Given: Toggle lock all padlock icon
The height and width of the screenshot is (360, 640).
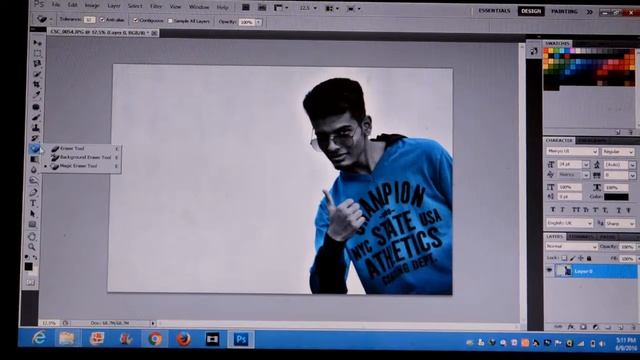Looking at the screenshot, I should click(x=589, y=258).
